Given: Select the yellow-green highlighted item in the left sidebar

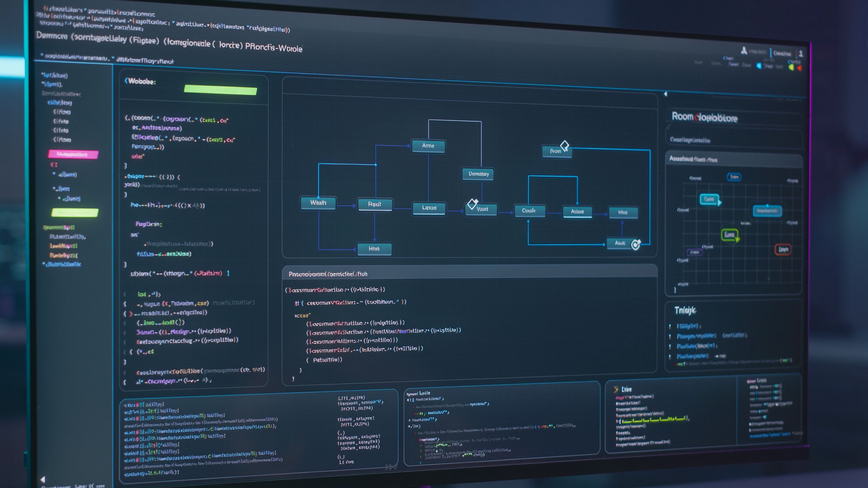Looking at the screenshot, I should tap(75, 213).
